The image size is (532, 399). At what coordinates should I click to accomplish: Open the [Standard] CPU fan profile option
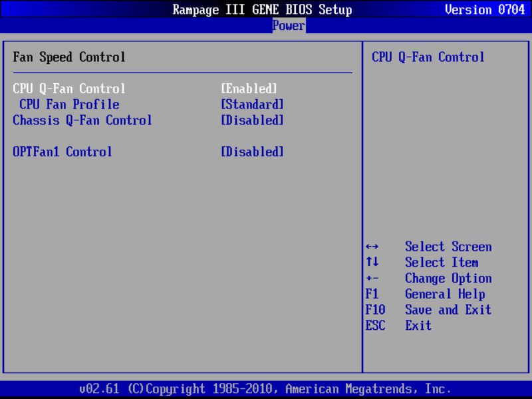252,104
